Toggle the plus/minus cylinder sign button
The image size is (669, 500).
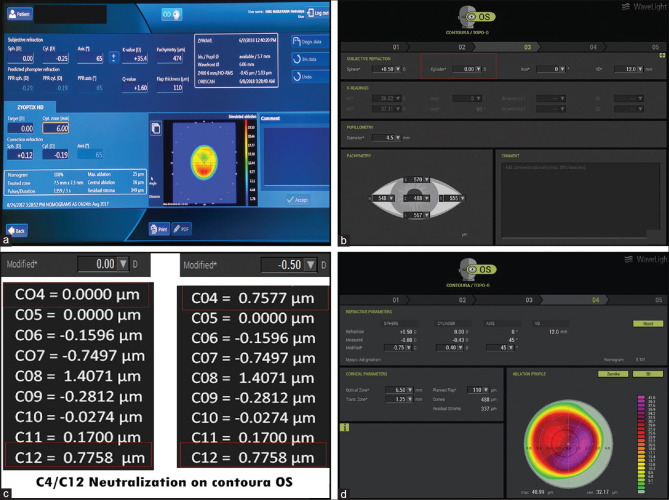tap(113, 57)
